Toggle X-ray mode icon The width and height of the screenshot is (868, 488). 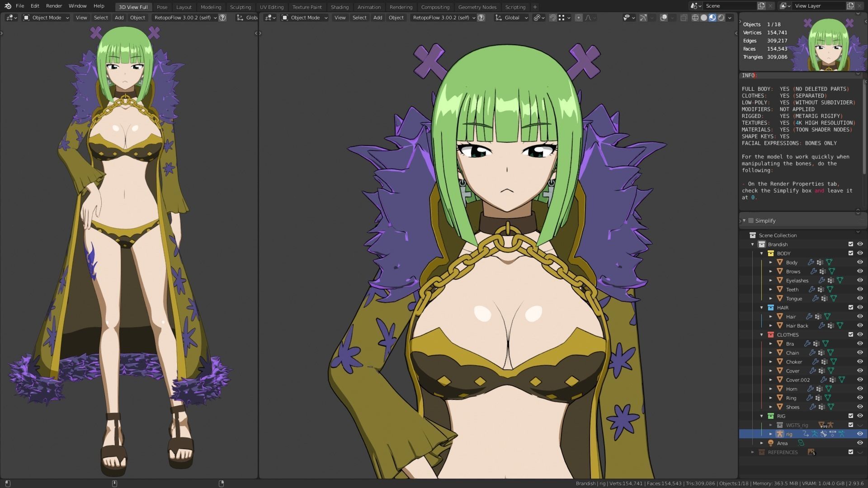coord(684,18)
